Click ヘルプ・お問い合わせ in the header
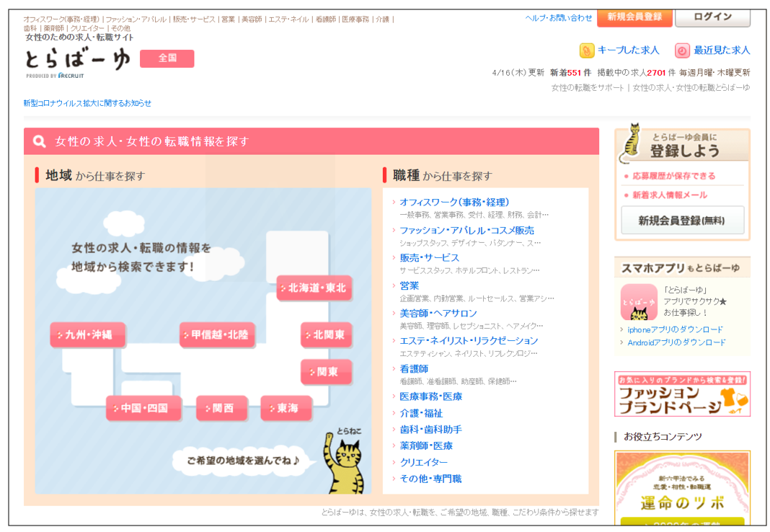 click(559, 17)
